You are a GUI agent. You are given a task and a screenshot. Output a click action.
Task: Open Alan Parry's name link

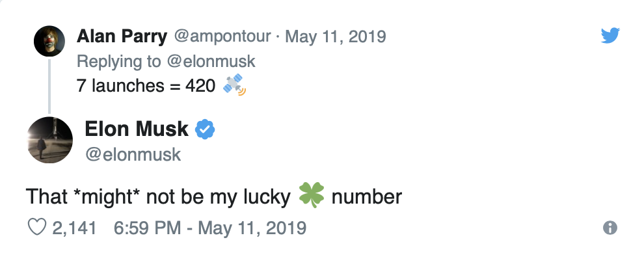pos(122,36)
